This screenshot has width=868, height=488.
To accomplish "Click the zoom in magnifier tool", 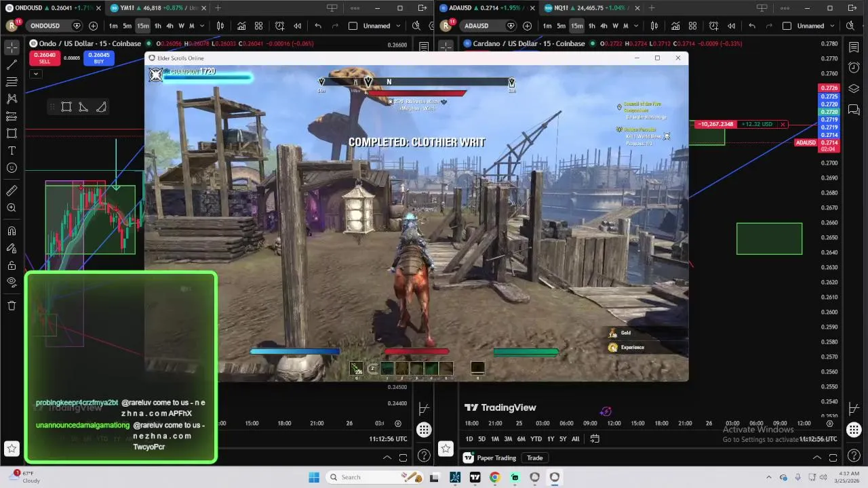I will point(12,208).
